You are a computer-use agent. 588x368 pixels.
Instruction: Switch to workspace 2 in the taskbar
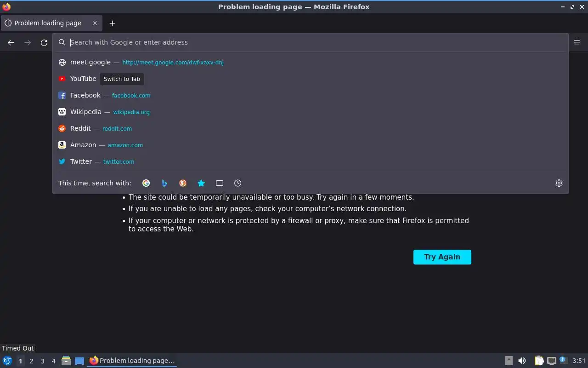32,361
